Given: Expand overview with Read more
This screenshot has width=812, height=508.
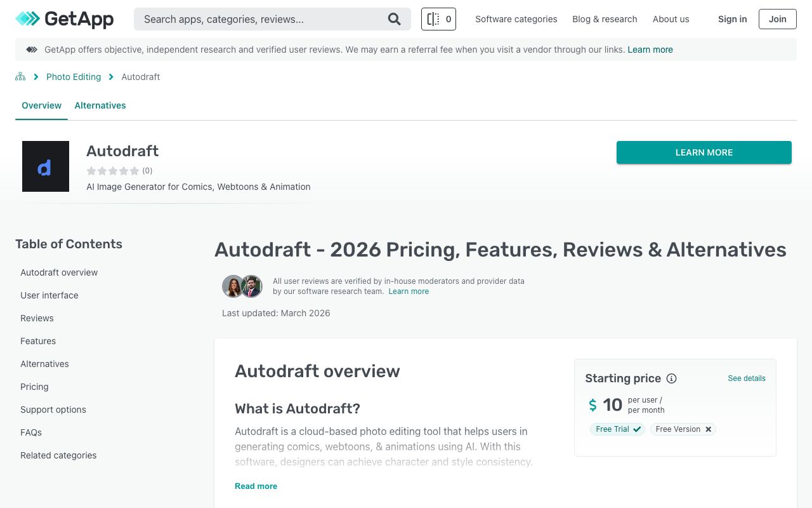Looking at the screenshot, I should pyautogui.click(x=256, y=486).
